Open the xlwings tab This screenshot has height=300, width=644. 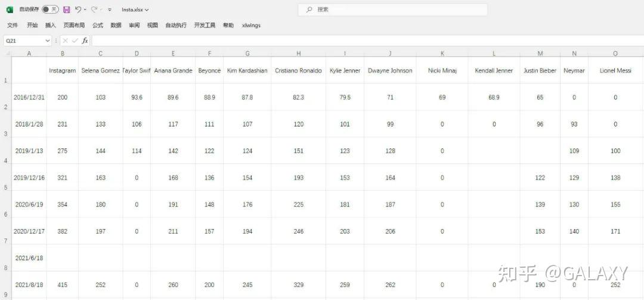(x=252, y=26)
